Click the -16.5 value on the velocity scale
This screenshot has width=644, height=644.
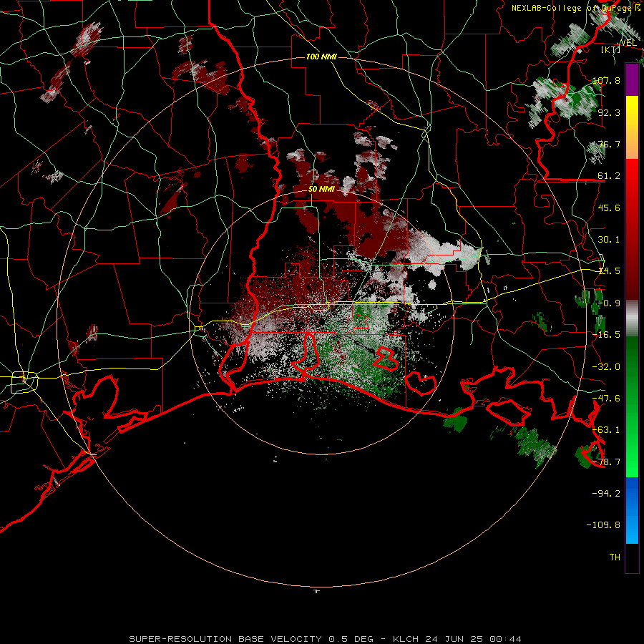coord(607,335)
